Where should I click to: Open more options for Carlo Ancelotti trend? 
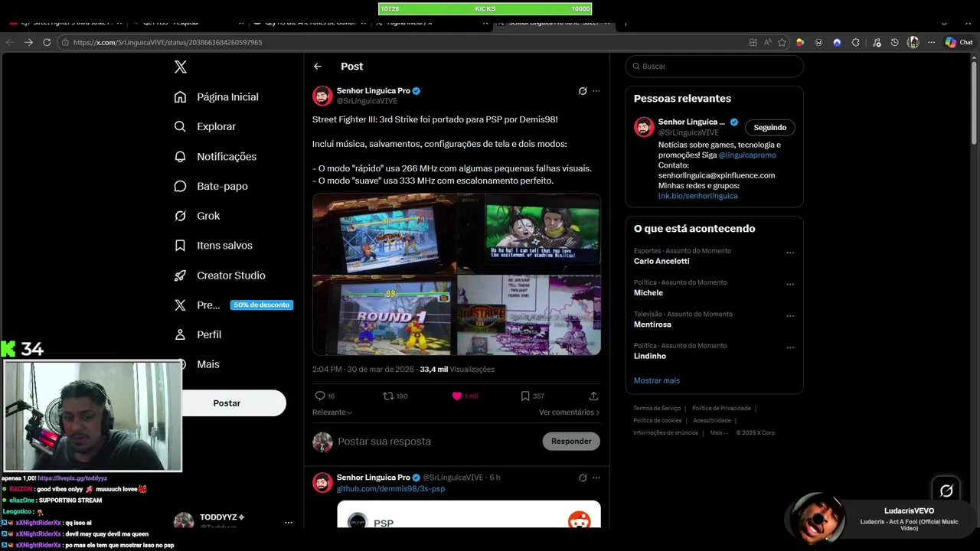[790, 253]
